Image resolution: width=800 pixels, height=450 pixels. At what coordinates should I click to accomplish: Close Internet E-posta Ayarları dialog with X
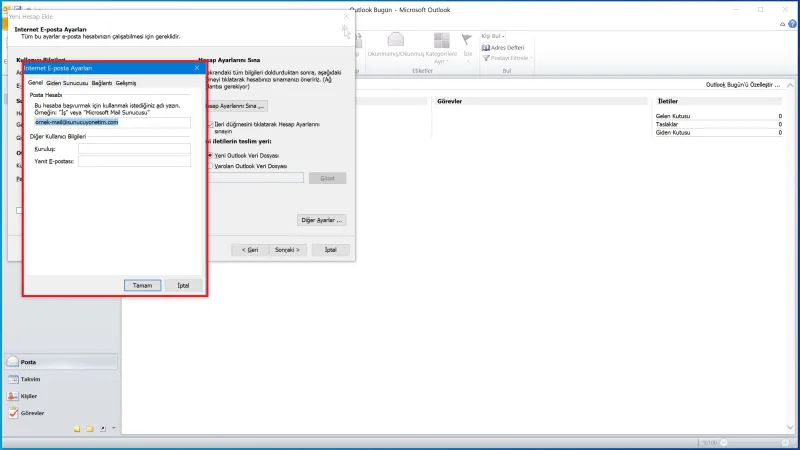click(x=197, y=68)
